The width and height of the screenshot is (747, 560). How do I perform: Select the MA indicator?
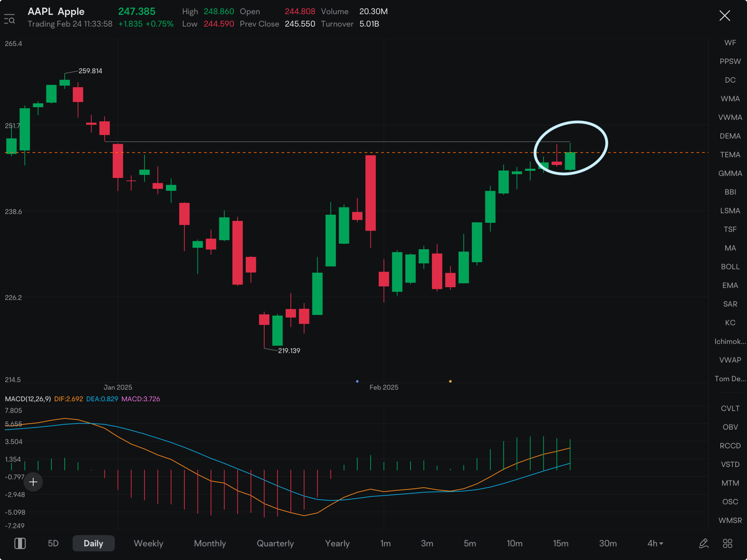730,248
